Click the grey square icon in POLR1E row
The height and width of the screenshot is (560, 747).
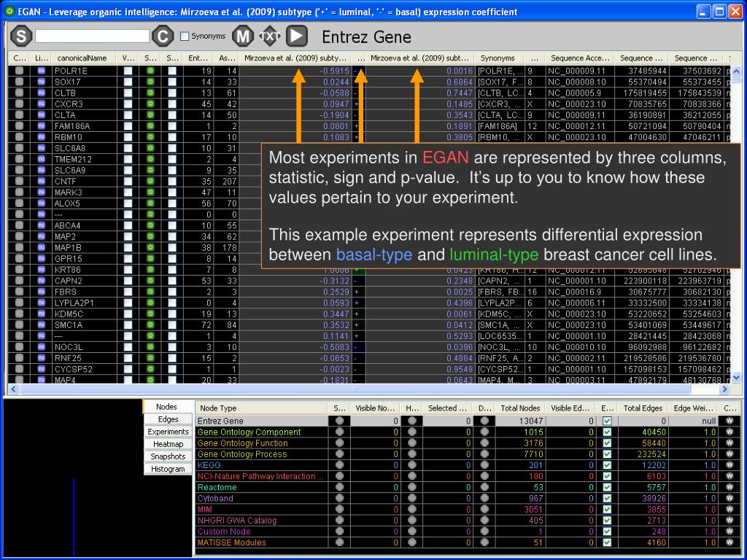pos(19,71)
